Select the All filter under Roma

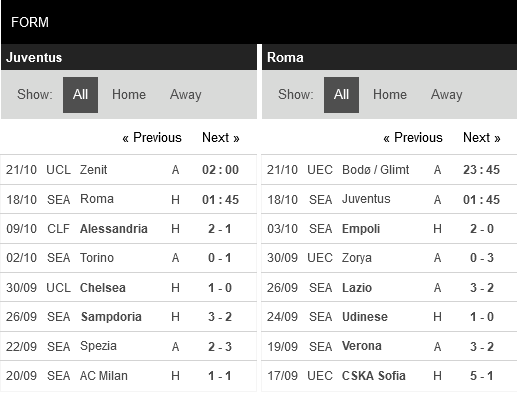tap(341, 95)
